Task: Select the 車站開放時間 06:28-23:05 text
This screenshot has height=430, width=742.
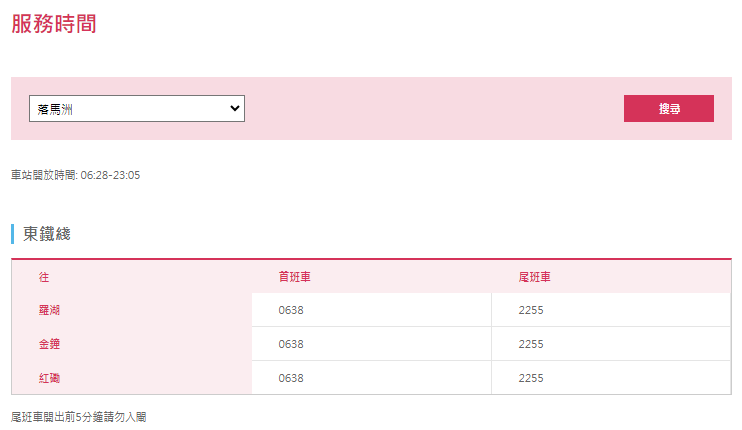Action: [76, 175]
